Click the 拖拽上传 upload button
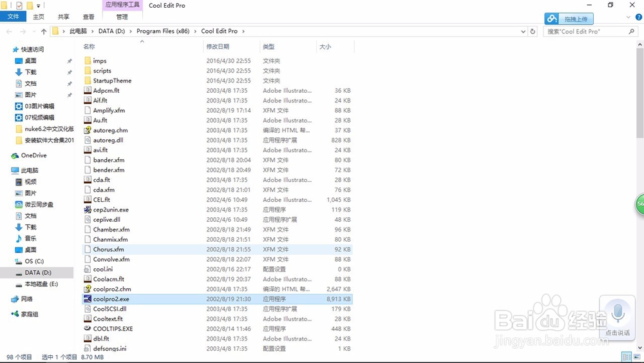This screenshot has width=644, height=363. coord(569,19)
